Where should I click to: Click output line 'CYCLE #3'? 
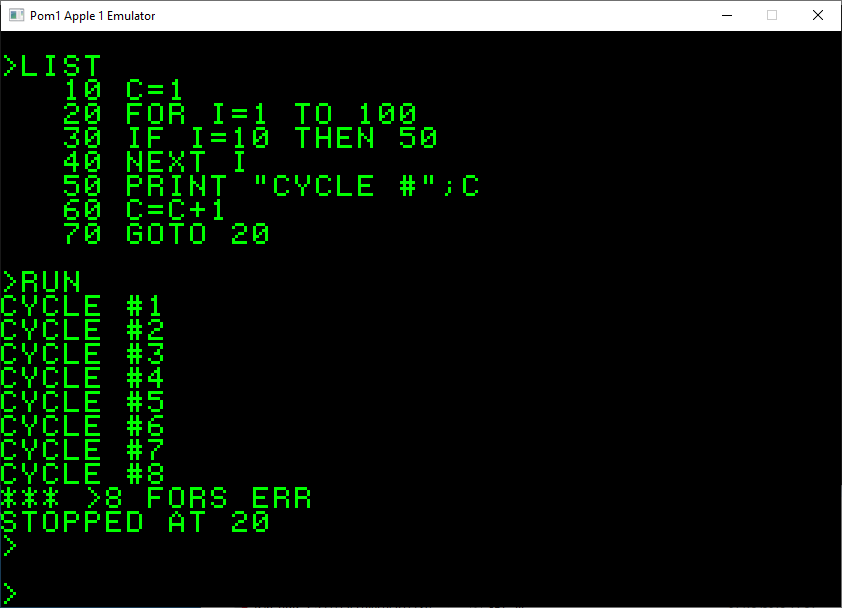point(82,353)
